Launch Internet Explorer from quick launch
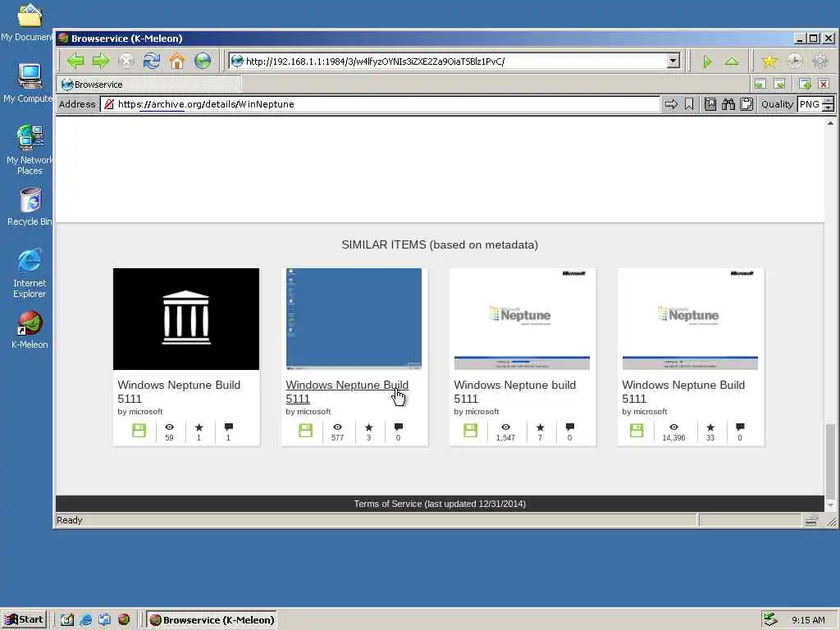Image resolution: width=840 pixels, height=630 pixels. coord(85,620)
